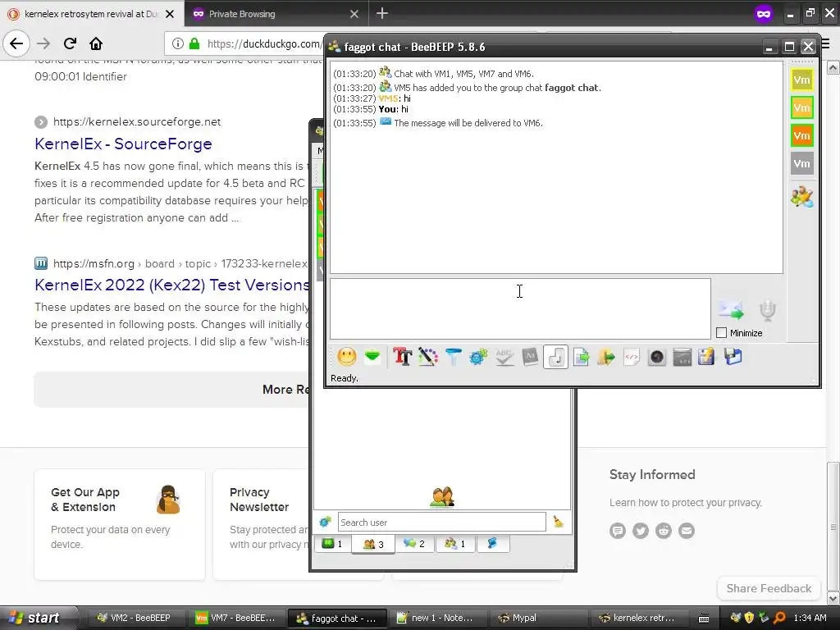This screenshot has height=630, width=840.
Task: Open chat settings blue gears icon in toolbar
Action: (x=478, y=357)
